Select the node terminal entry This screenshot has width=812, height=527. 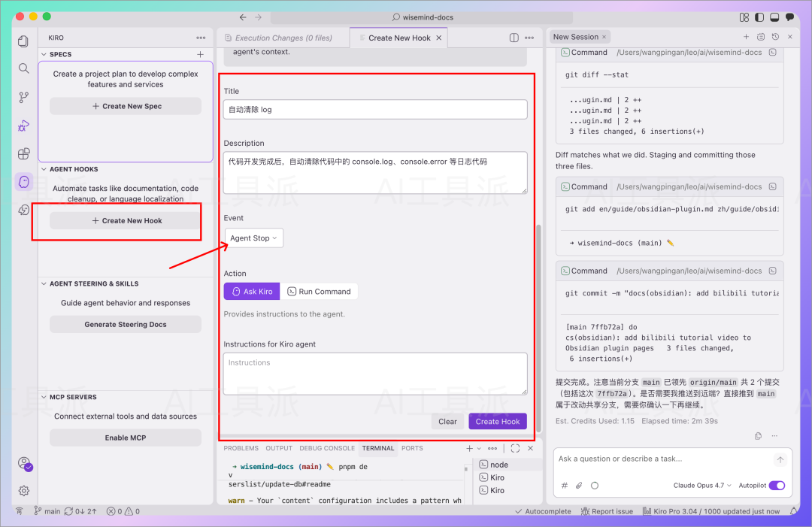[x=507, y=465]
